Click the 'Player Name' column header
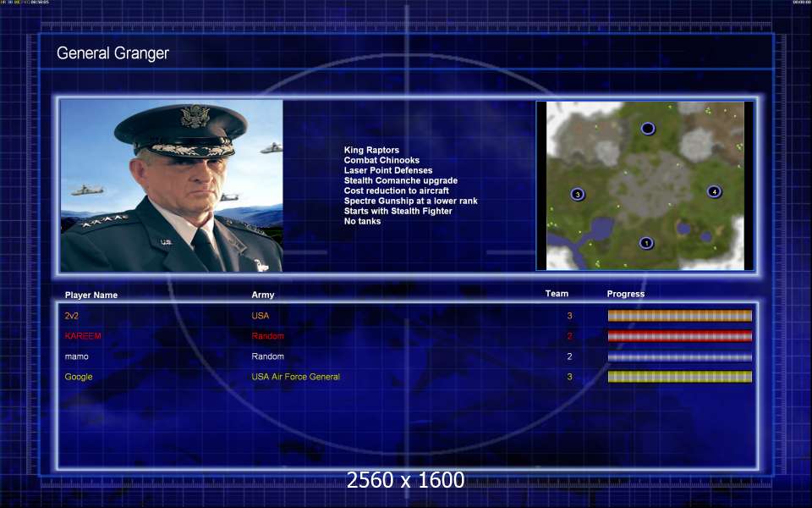The image size is (812, 508). coord(91,295)
